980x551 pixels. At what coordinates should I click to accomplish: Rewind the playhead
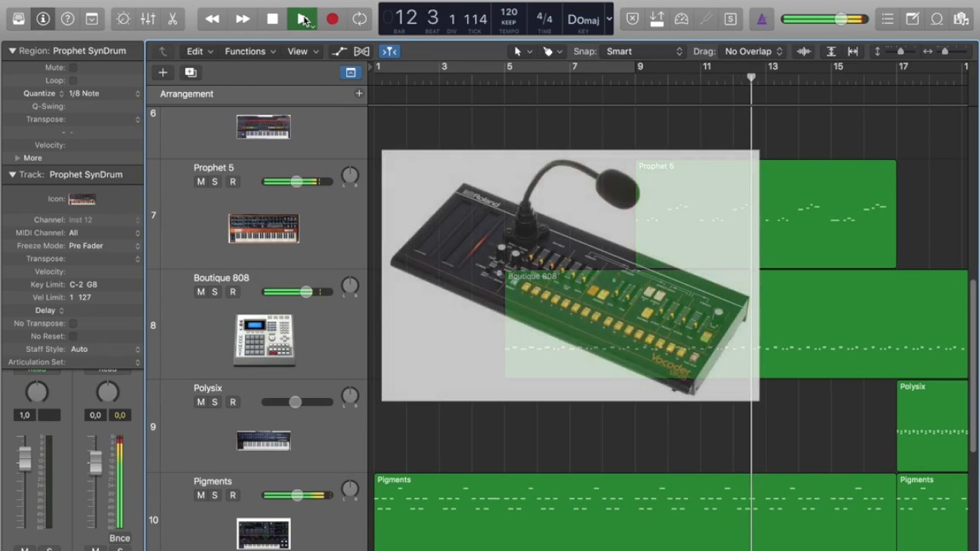click(x=212, y=19)
